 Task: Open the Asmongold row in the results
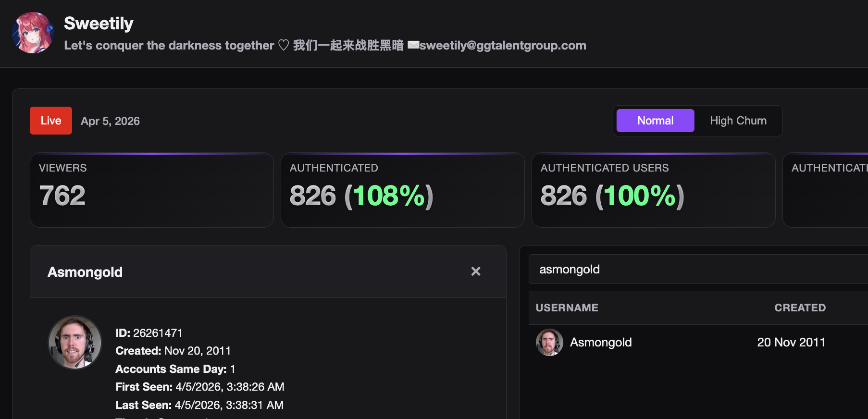tap(698, 342)
